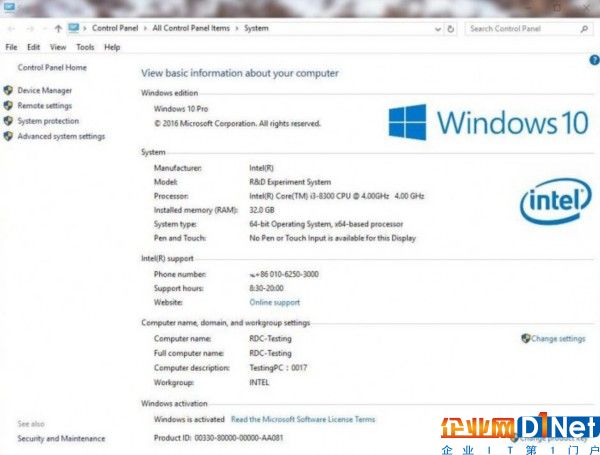600x455 pixels.
Task: Click the 32.0 GB memory value
Action: 262,210
